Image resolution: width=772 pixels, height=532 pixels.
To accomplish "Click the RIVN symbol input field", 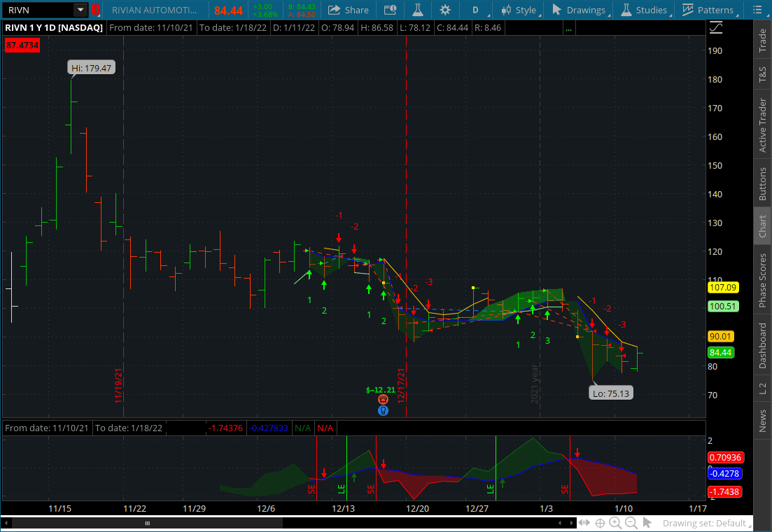I will pos(38,10).
